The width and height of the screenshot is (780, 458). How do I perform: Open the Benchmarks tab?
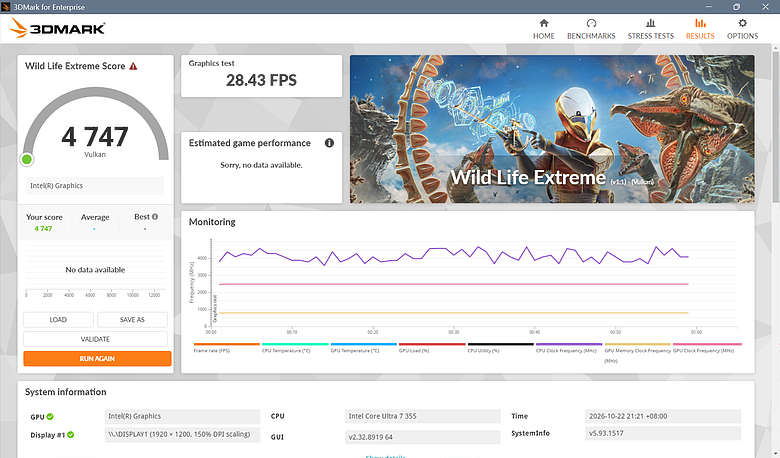tap(591, 29)
